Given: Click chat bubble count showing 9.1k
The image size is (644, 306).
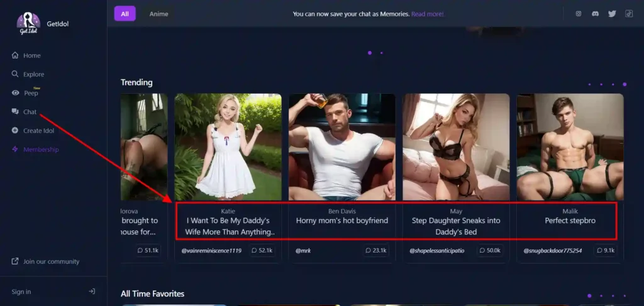Looking at the screenshot, I should pos(606,250).
